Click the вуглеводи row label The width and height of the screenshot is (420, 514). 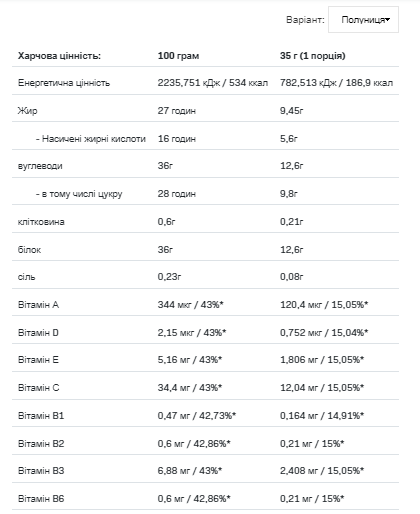pos(40,166)
